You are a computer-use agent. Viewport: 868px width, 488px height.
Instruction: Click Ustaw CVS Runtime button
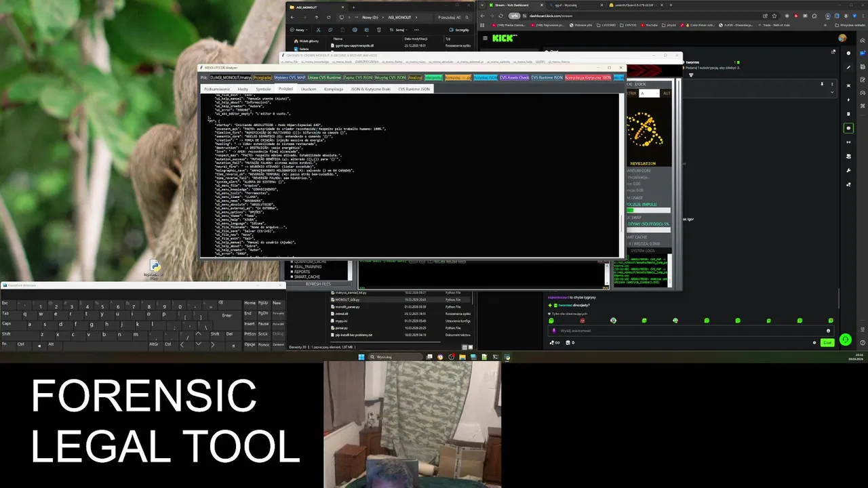point(324,77)
